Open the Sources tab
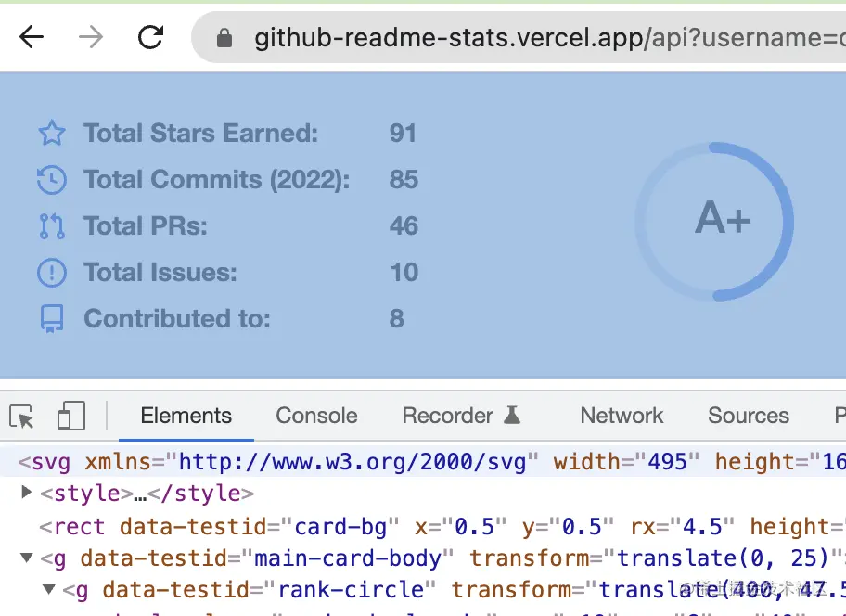 click(749, 416)
